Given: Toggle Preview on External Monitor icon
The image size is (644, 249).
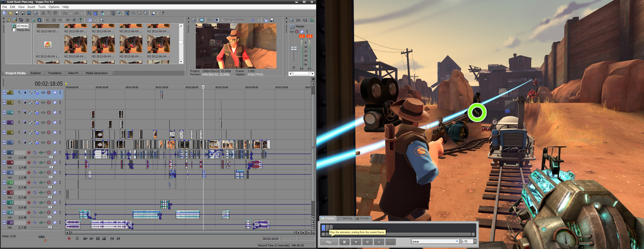Looking at the screenshot, I should pyautogui.click(x=202, y=20).
